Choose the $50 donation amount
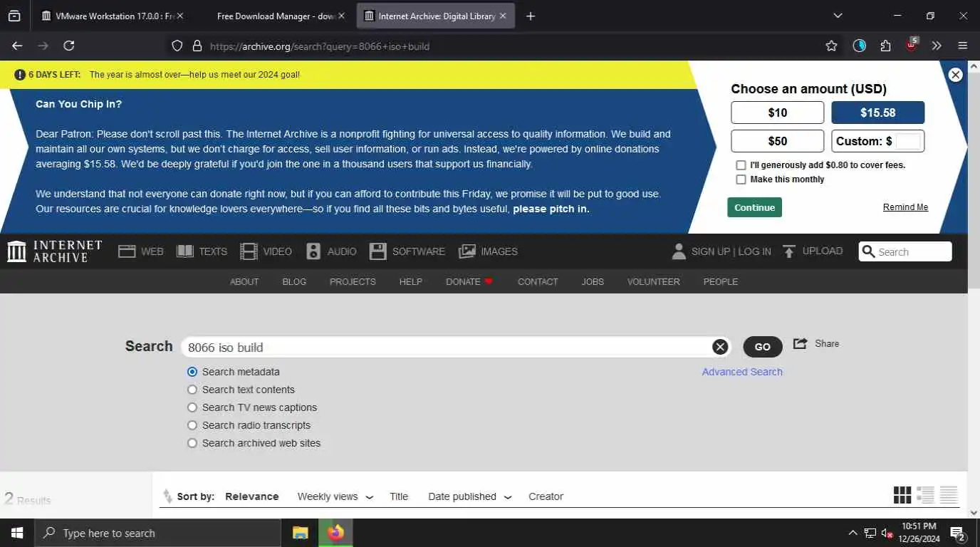This screenshot has height=547, width=980. click(x=777, y=141)
